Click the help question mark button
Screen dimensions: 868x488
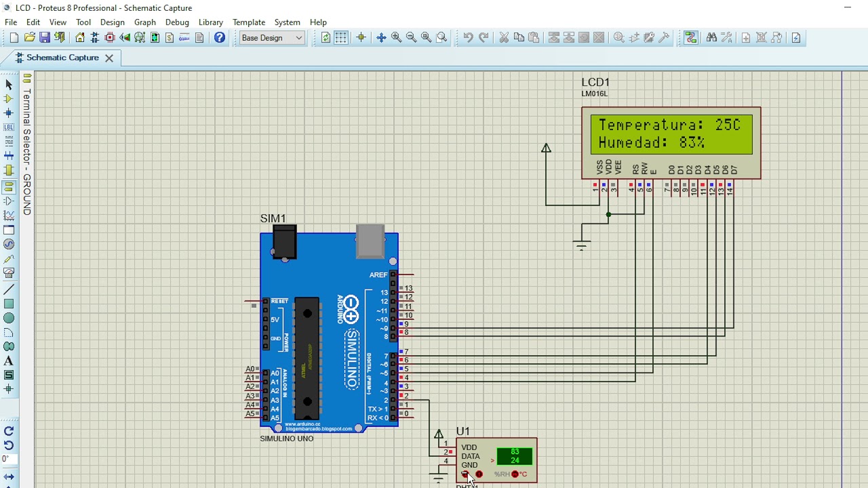(x=220, y=38)
